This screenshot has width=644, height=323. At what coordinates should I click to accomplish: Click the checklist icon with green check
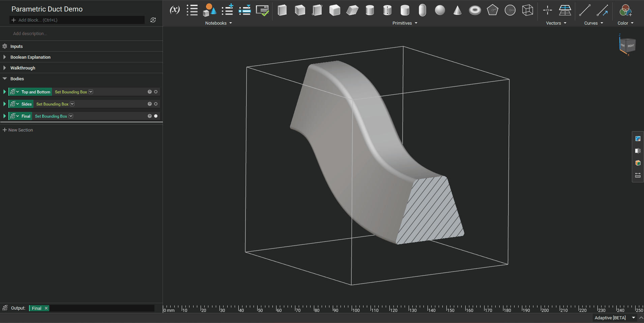(x=262, y=10)
